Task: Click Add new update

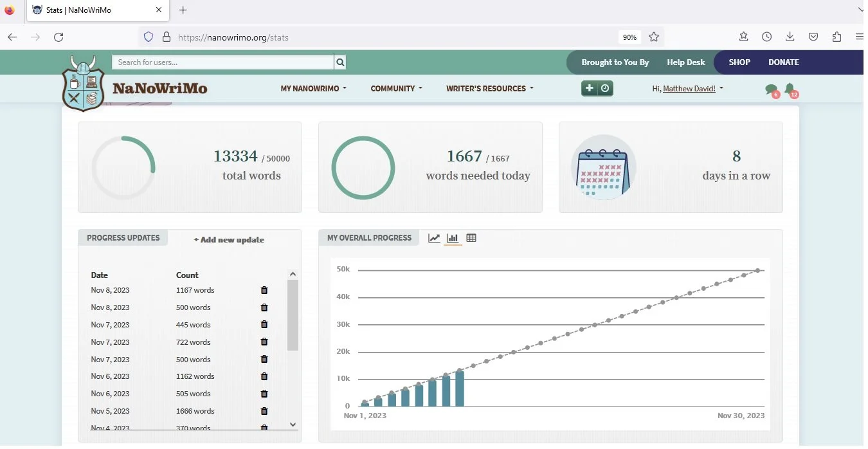Action: [x=229, y=240]
